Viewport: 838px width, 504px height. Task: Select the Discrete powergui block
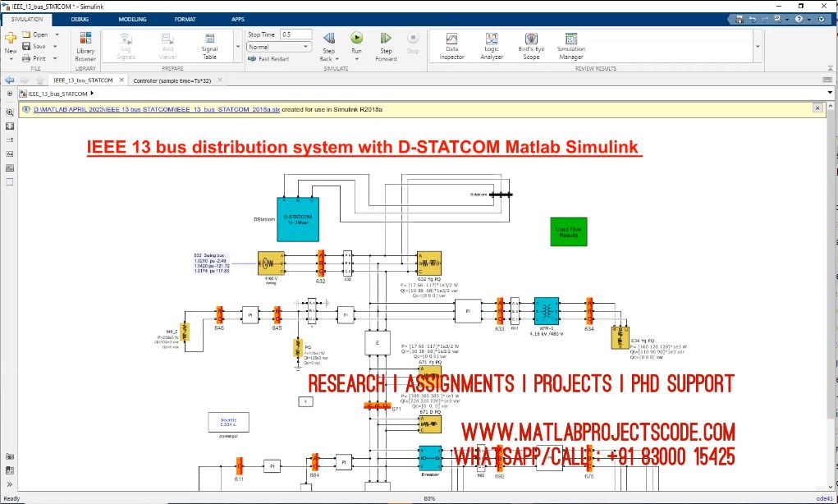pyautogui.click(x=228, y=422)
